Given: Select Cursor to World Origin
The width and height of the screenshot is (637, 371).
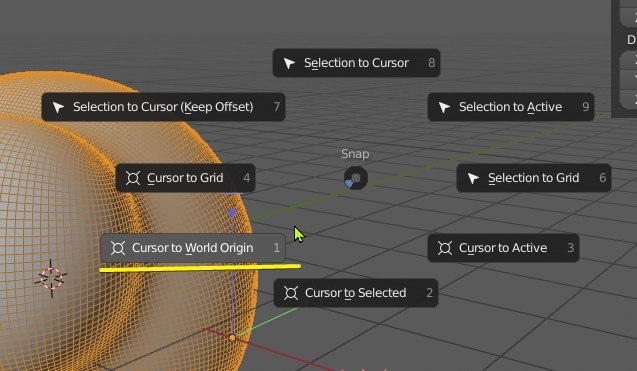Looking at the screenshot, I should [193, 248].
